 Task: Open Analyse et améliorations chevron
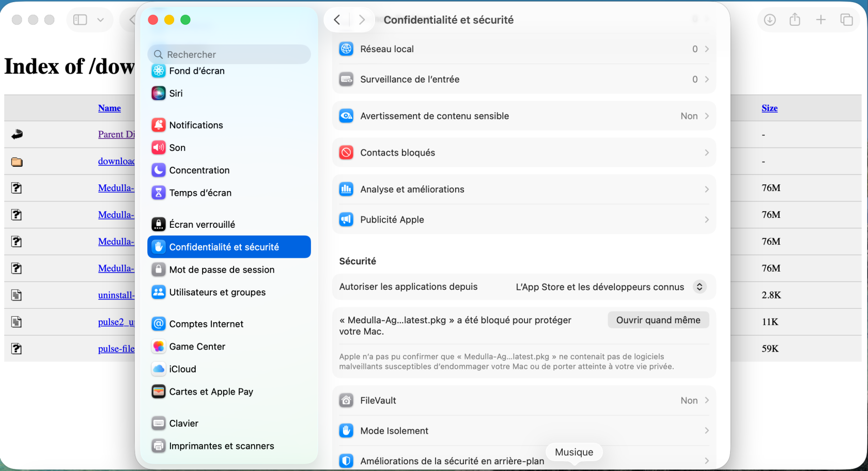click(707, 190)
